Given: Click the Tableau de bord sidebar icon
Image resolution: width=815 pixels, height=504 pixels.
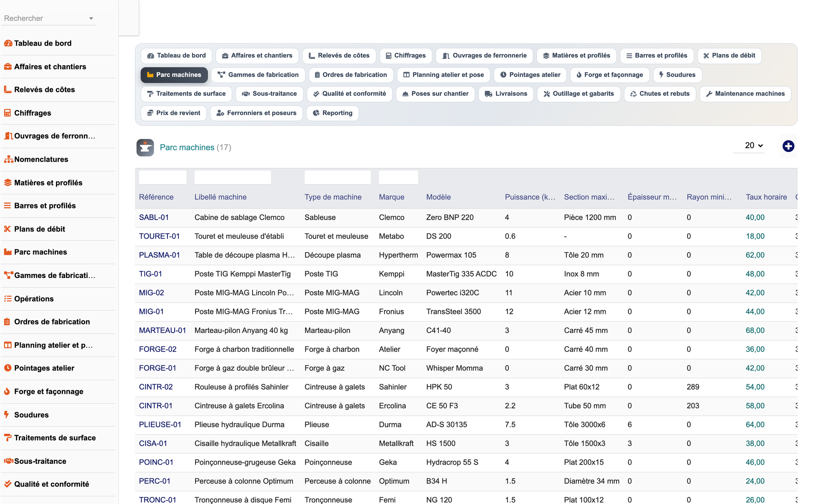Looking at the screenshot, I should tap(8, 43).
